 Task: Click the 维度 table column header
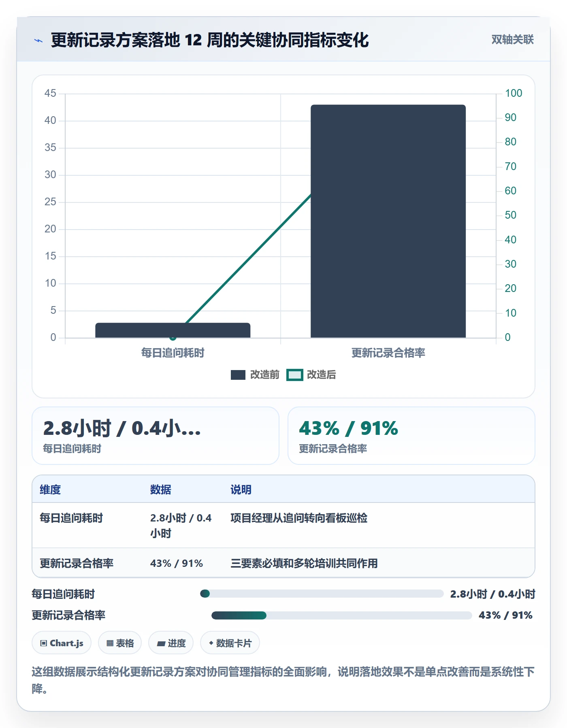50,490
